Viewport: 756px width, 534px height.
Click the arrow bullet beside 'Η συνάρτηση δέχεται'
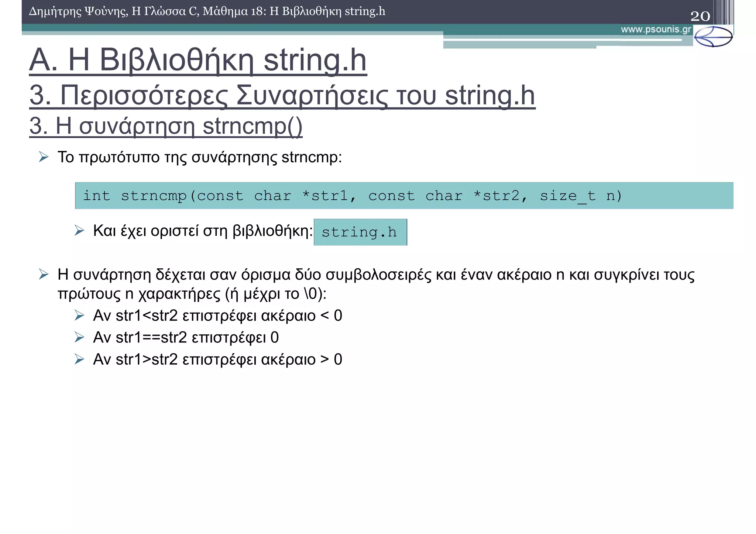tap(44, 274)
